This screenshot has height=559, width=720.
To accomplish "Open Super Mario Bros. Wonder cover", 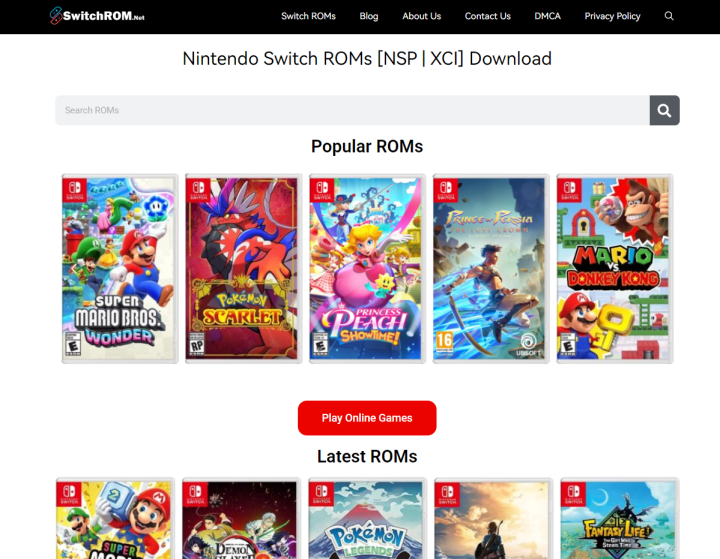I will pyautogui.click(x=119, y=269).
